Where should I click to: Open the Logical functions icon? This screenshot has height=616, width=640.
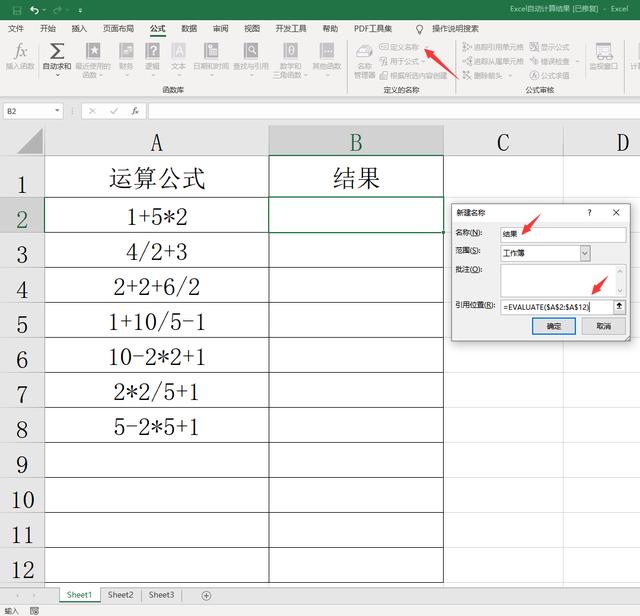tap(152, 51)
